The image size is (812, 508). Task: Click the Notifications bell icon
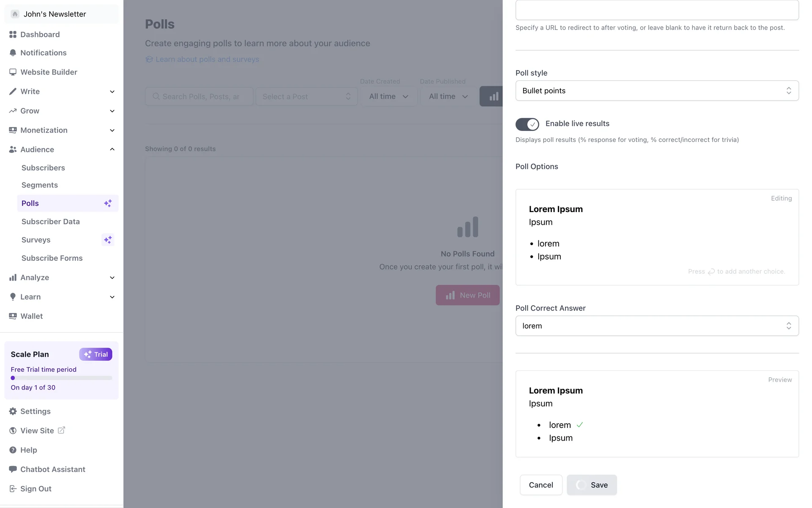tap(13, 53)
